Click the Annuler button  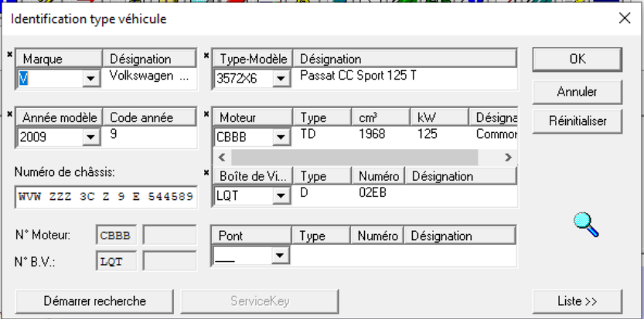578,92
